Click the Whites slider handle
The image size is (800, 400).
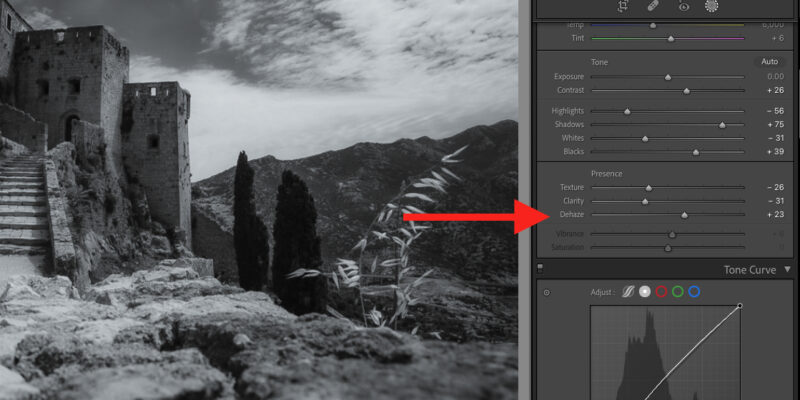tap(645, 139)
